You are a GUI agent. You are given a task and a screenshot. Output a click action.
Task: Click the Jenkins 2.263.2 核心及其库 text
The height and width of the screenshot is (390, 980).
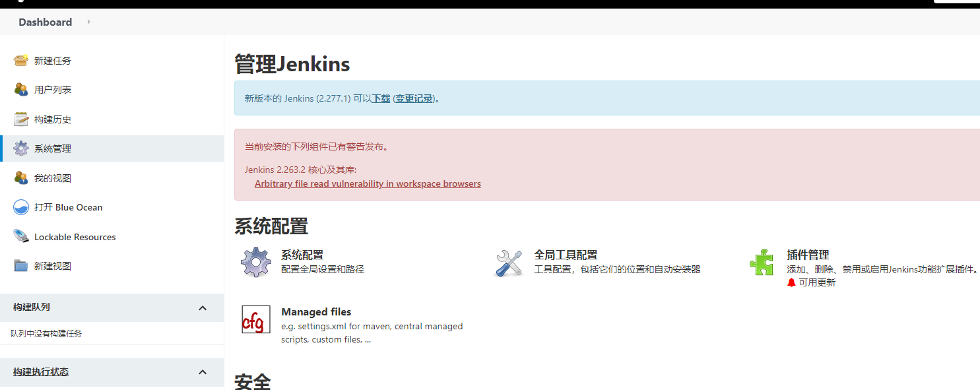[300, 170]
